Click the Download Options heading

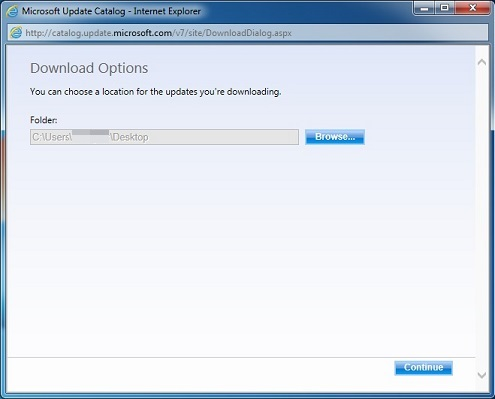coord(89,68)
